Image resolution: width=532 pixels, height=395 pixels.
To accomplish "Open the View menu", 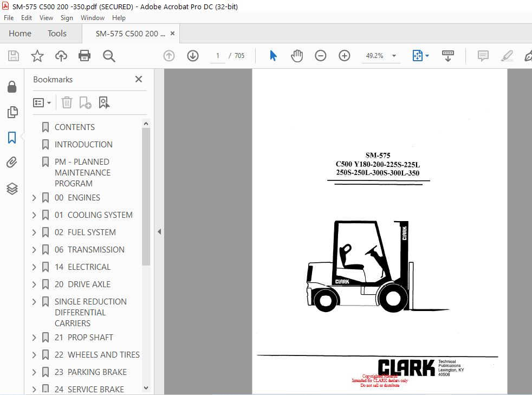I will pos(46,18).
